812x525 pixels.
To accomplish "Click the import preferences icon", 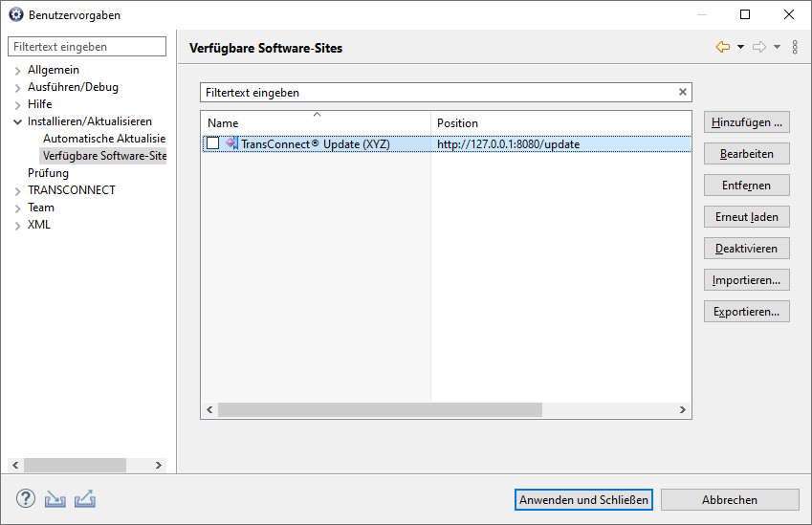I will click(55, 498).
